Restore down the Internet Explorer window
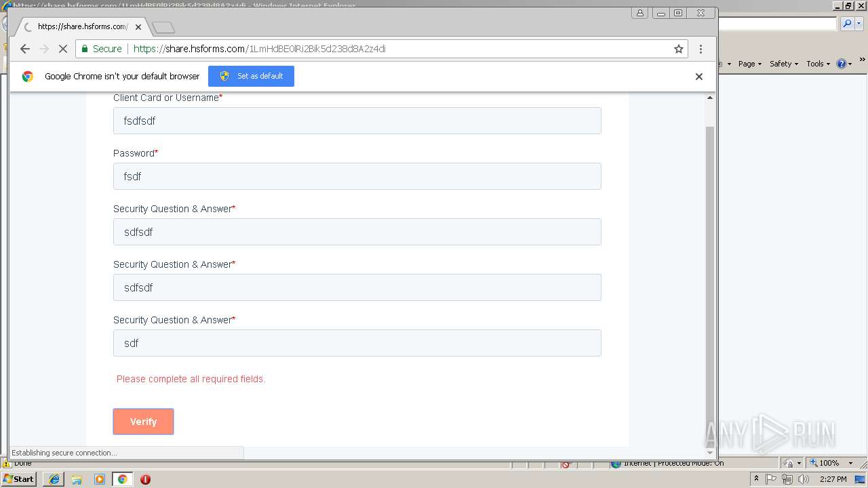Image resolution: width=868 pixels, height=488 pixels. (x=848, y=5)
